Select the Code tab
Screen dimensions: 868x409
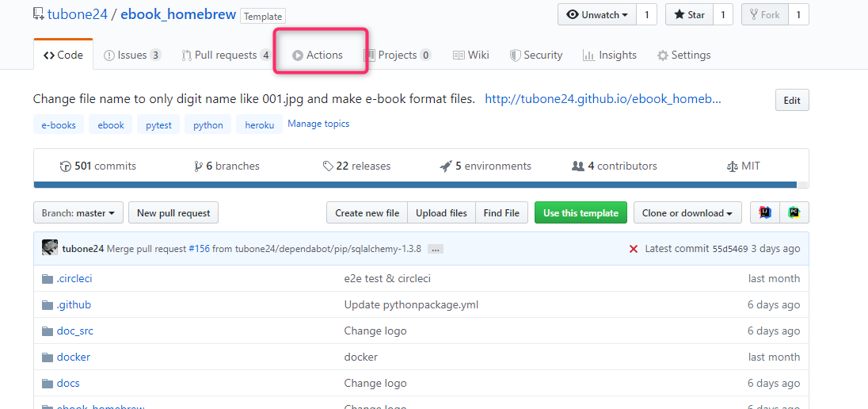pyautogui.click(x=63, y=55)
